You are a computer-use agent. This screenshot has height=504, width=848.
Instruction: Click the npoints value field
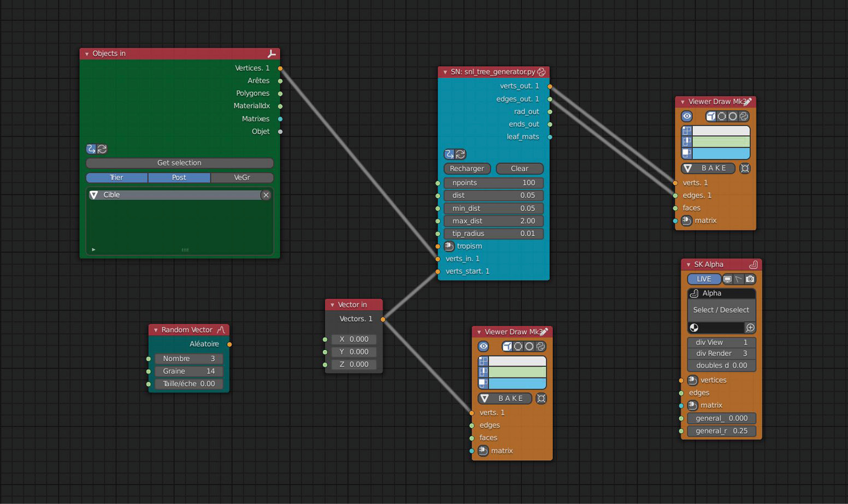point(493,183)
